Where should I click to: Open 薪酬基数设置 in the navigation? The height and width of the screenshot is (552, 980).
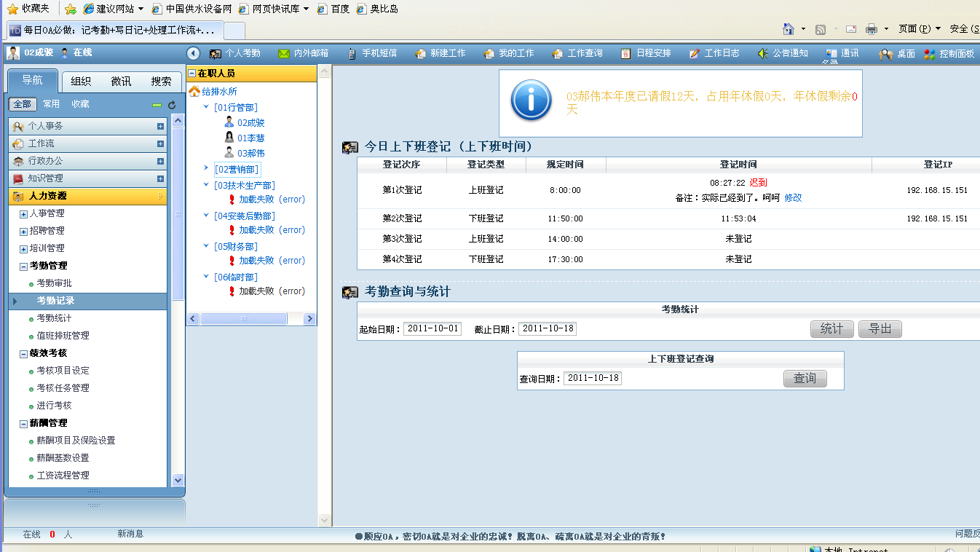coord(63,458)
